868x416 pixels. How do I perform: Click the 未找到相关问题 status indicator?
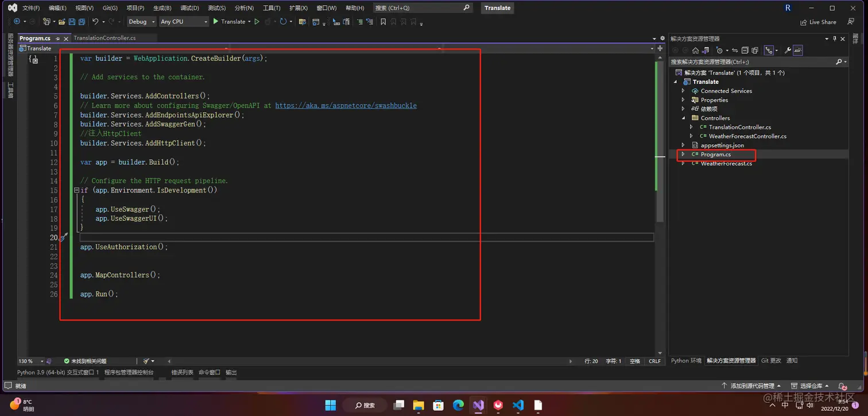click(x=85, y=361)
